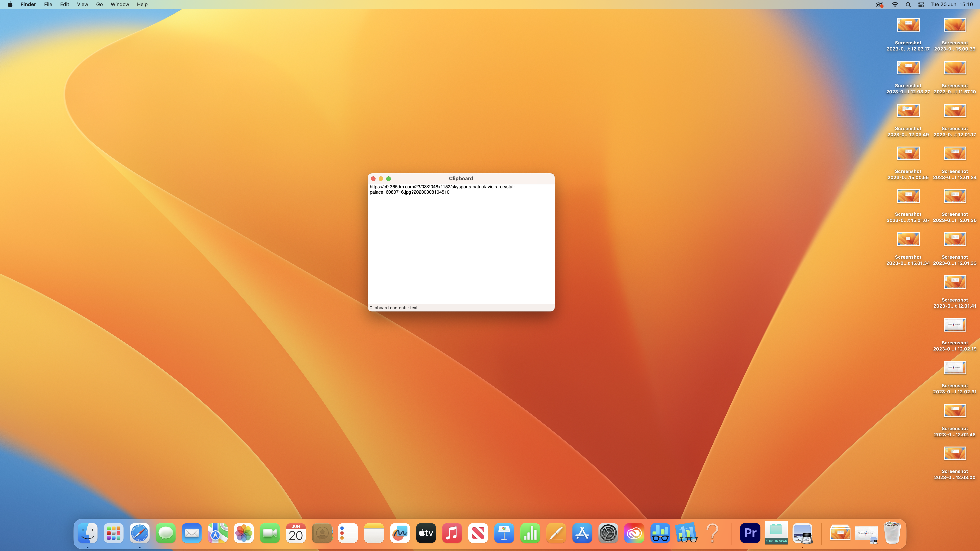
Task: Open the Window menu
Action: click(x=120, y=5)
